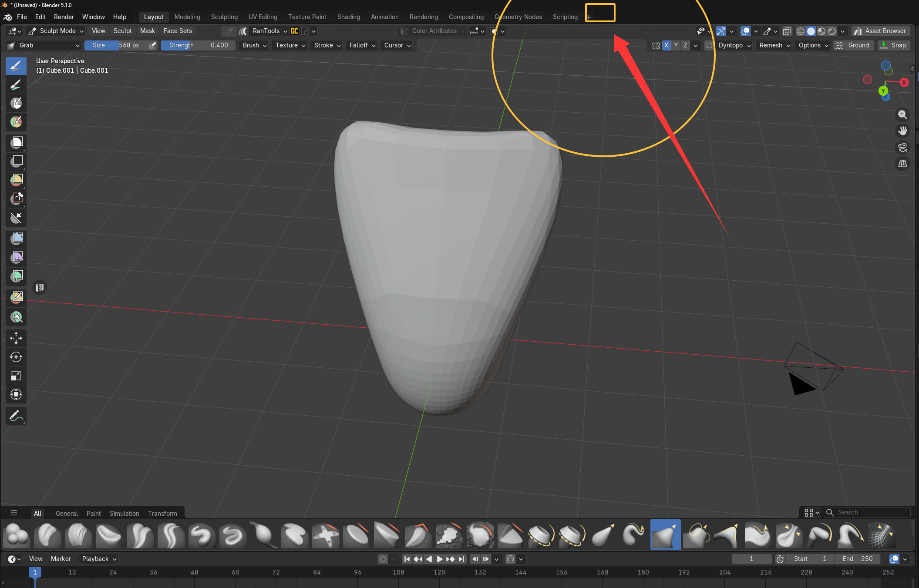Select the Annotate pencil tool
This screenshot has width=919, height=588.
tap(16, 416)
